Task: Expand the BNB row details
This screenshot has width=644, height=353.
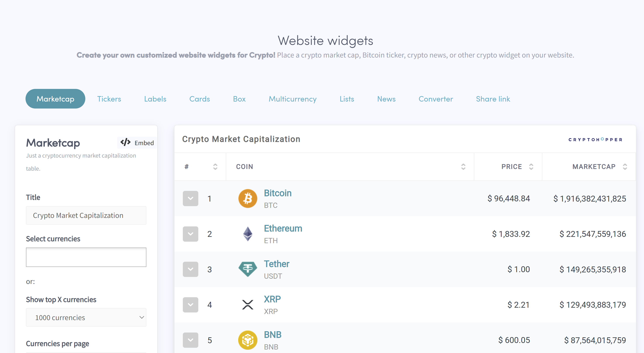Action: [190, 340]
